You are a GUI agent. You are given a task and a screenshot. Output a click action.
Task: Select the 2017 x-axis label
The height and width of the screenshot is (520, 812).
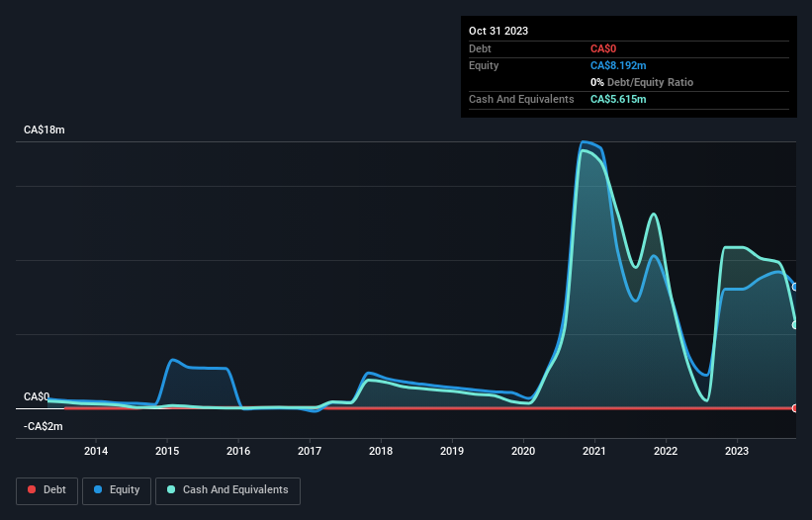[310, 451]
